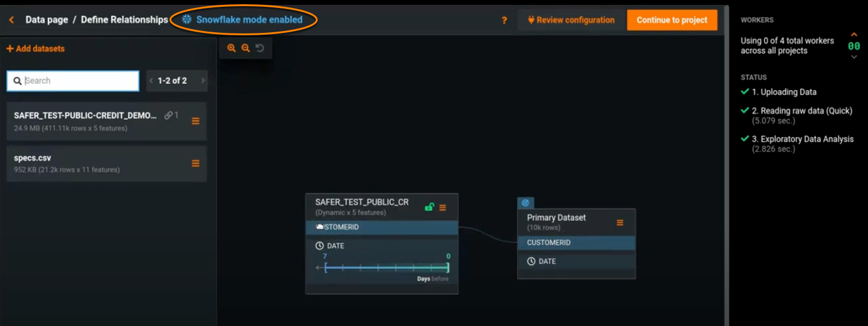Increase workers with the up arrow
Viewport: 868px width, 326px height.
[x=854, y=35]
